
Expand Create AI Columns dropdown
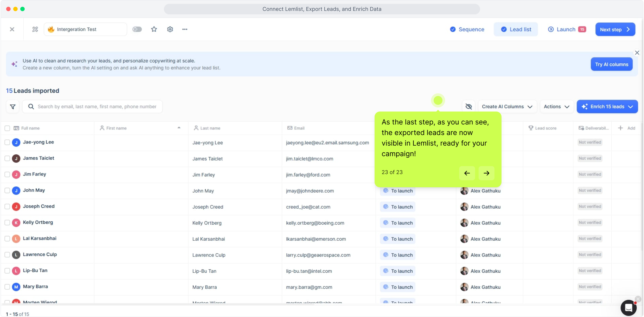507,107
